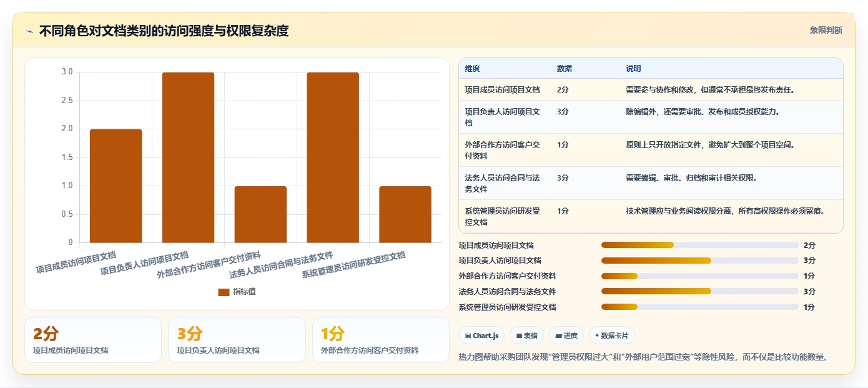Click the 项目负责人访问项目文档 progress bar
This screenshot has height=388, width=868.
pos(699,261)
